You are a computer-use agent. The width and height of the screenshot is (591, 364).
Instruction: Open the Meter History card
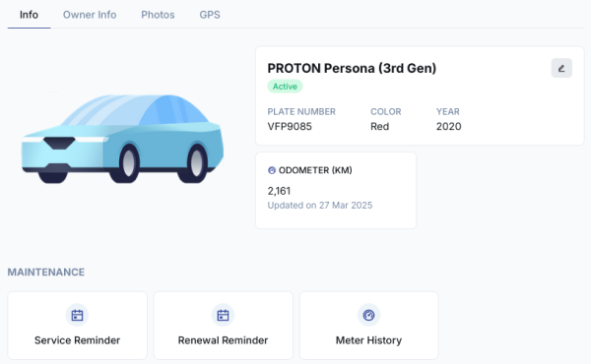pyautogui.click(x=369, y=326)
